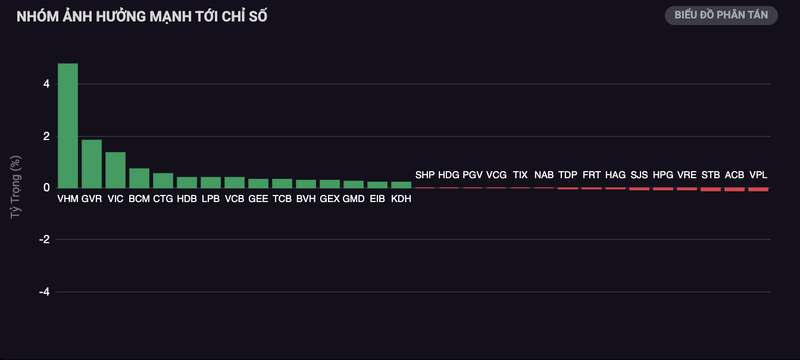The height and width of the screenshot is (360, 800).
Task: Select the FRT ticker label
Action: coord(591,175)
